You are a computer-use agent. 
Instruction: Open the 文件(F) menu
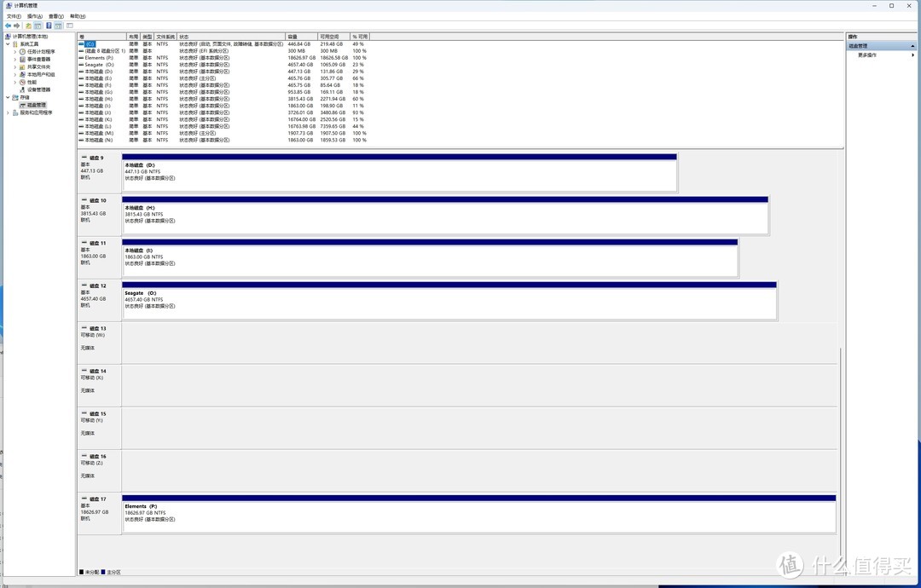coord(14,16)
